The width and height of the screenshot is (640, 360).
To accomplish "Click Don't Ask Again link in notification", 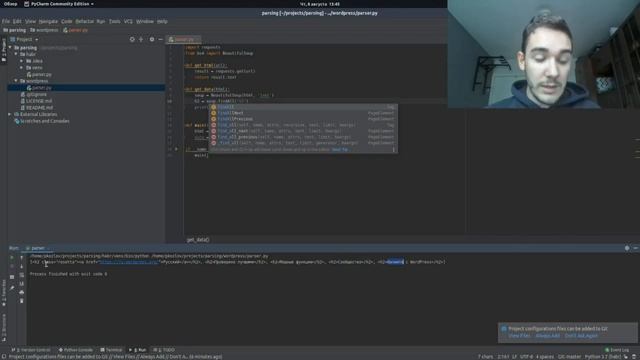I will pos(581,336).
